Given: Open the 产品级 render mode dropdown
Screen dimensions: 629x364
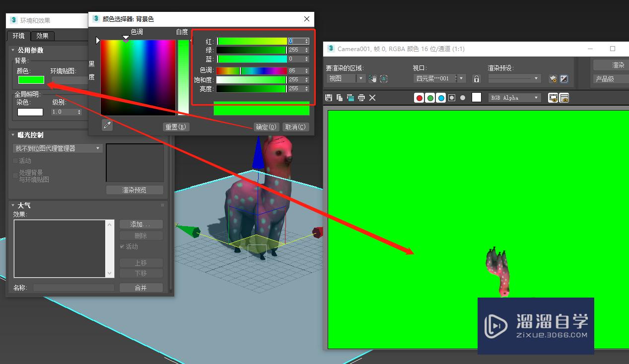Looking at the screenshot, I should [611, 79].
